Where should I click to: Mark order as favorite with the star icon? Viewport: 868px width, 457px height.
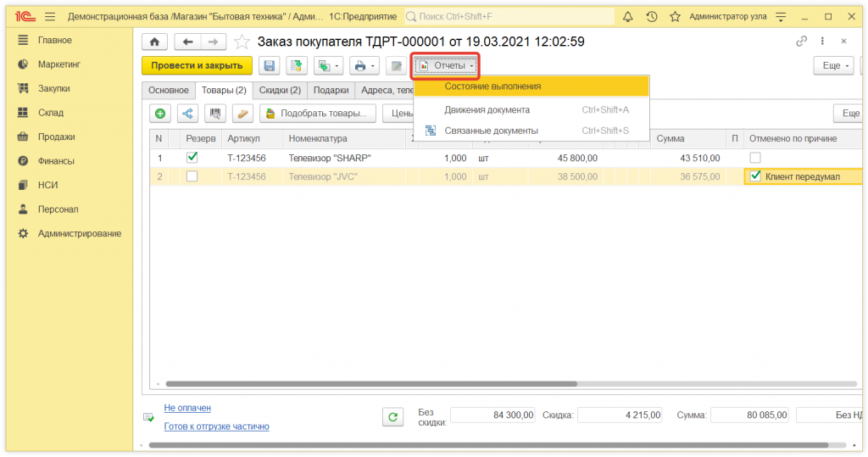(242, 42)
